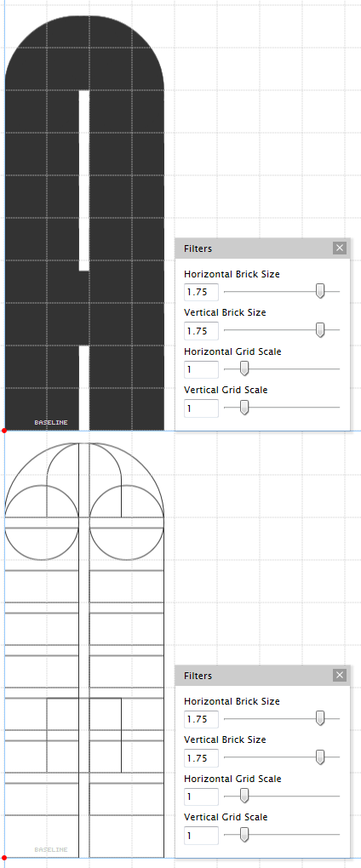Click Horizontal Brick Size field in upper Filters panel
This screenshot has width=361, height=868.
click(x=201, y=292)
